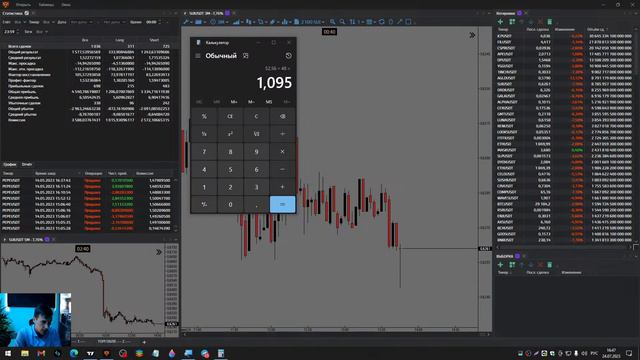Select the first PEPEUSDT trade row
This screenshot has height=360, width=640.
pyautogui.click(x=87, y=180)
